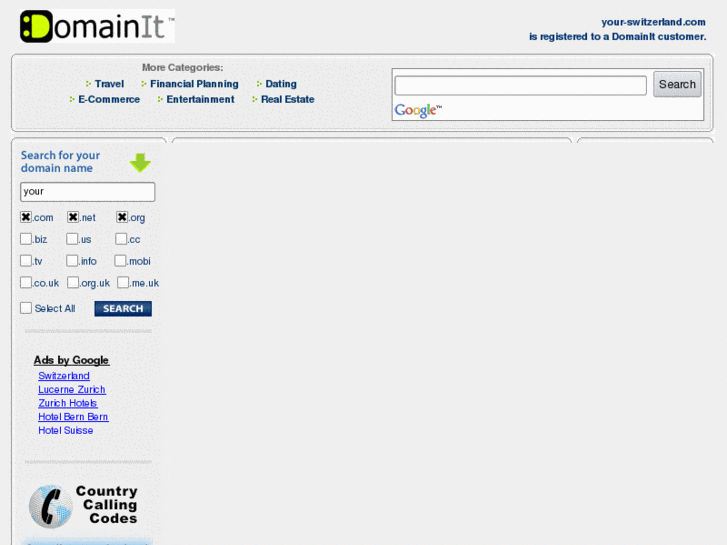The width and height of the screenshot is (727, 545).
Task: Check the .me.uk checkbox
Action: point(123,282)
